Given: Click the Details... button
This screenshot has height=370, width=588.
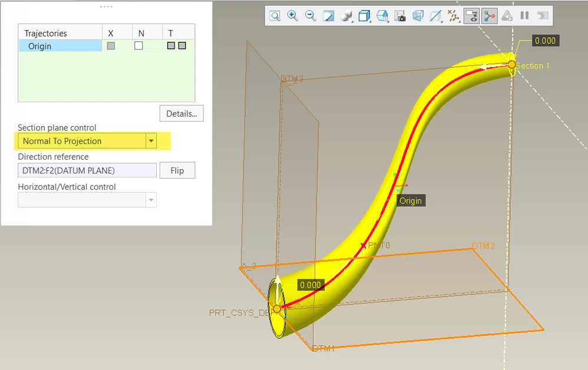Looking at the screenshot, I should (x=181, y=114).
